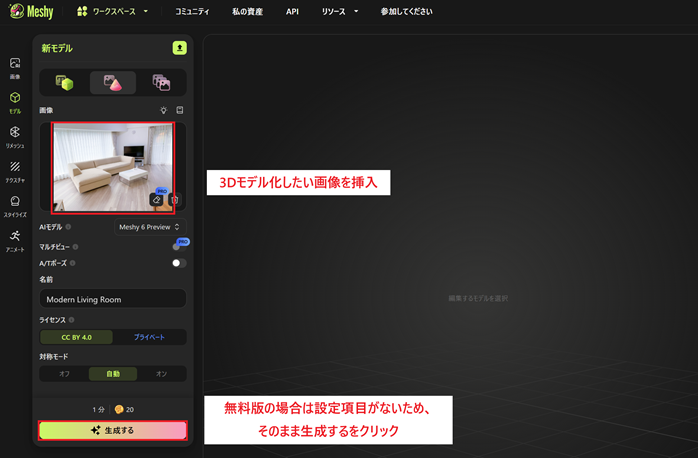698x458 pixels.
Task: Click the lightbulb tips icon beside 画像
Action: [163, 110]
